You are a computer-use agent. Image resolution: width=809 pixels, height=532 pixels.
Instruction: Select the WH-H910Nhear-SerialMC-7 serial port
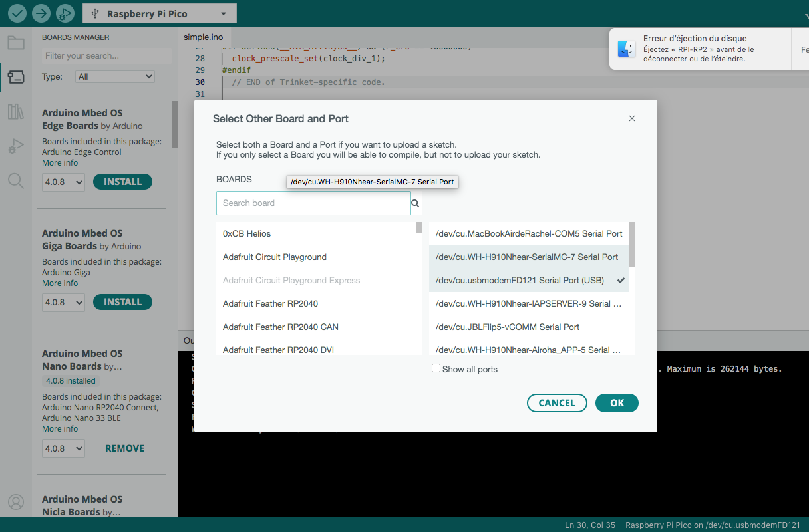click(x=529, y=257)
